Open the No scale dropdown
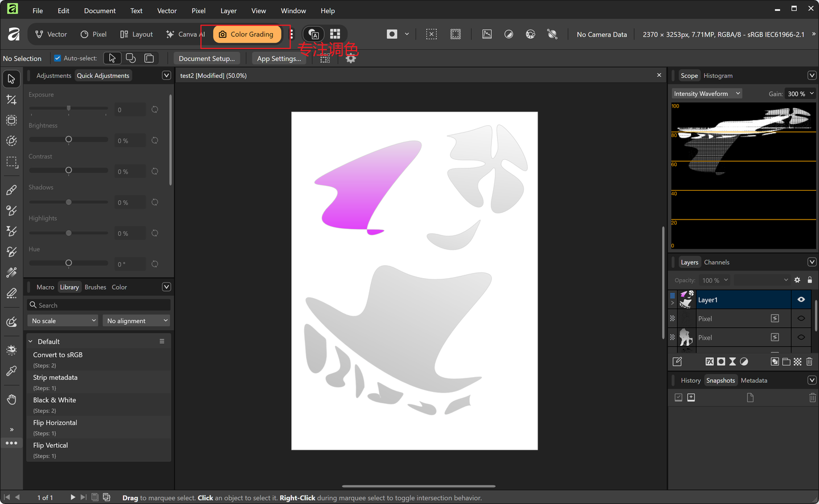 pos(63,321)
